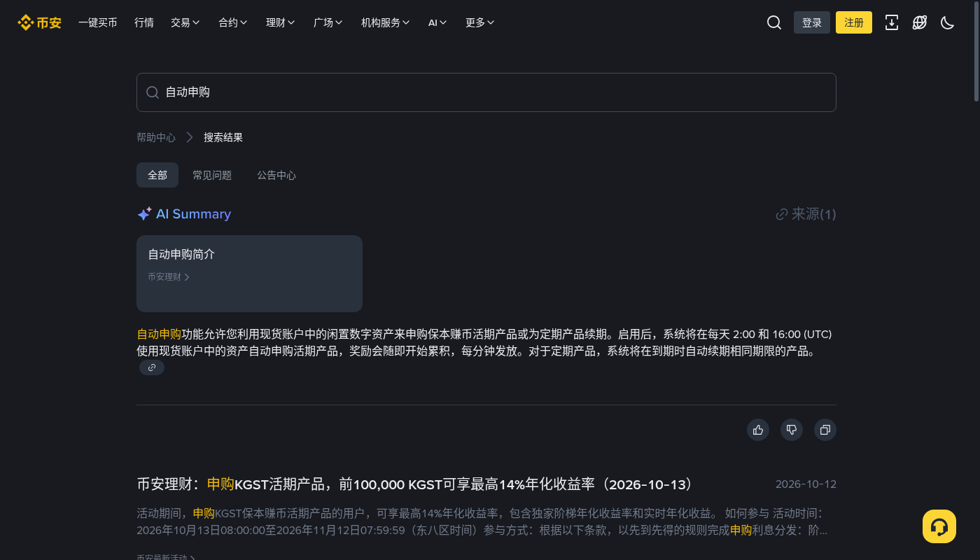Click the search field containing 自动申购
Screen dimensions: 980x560
pyautogui.click(x=486, y=92)
